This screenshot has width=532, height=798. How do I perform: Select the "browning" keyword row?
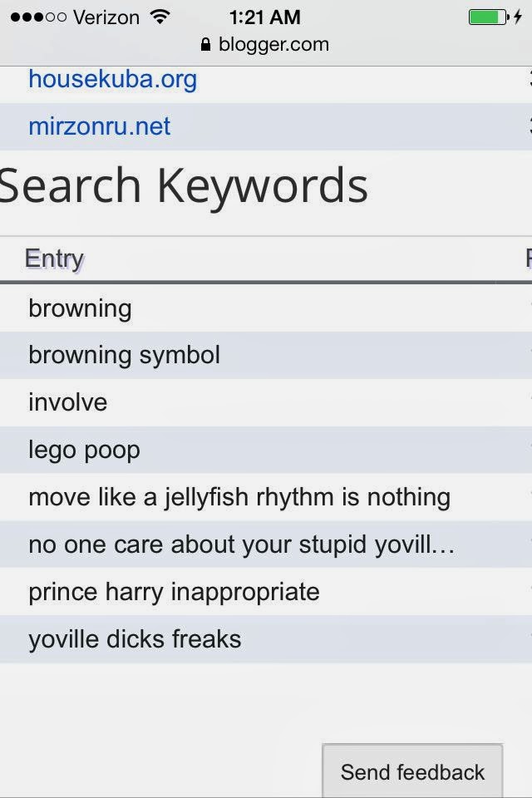tap(80, 308)
